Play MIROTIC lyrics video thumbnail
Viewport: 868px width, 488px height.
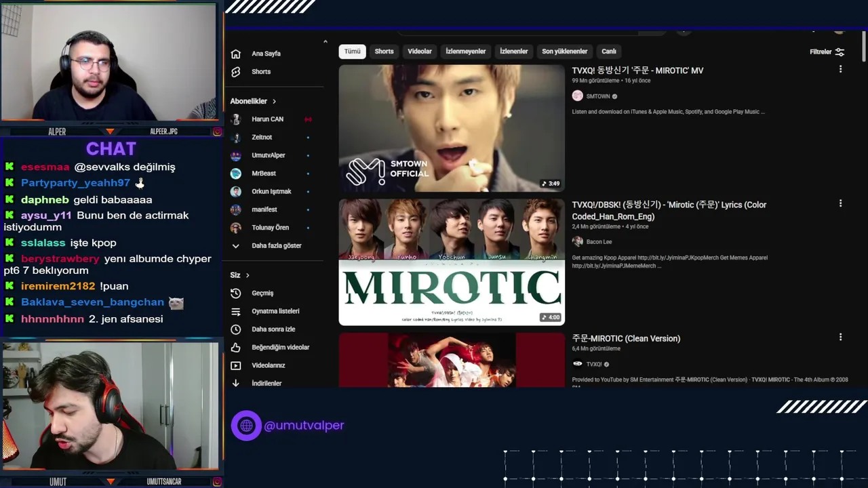(x=452, y=262)
